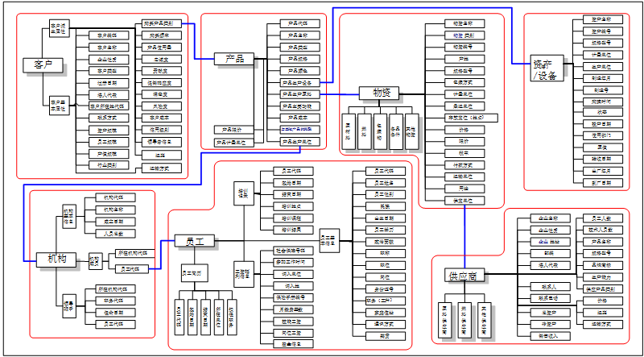Click the 人员总数 attribute box
Image resolution: width=644 pixels, height=357 pixels.
115,234
